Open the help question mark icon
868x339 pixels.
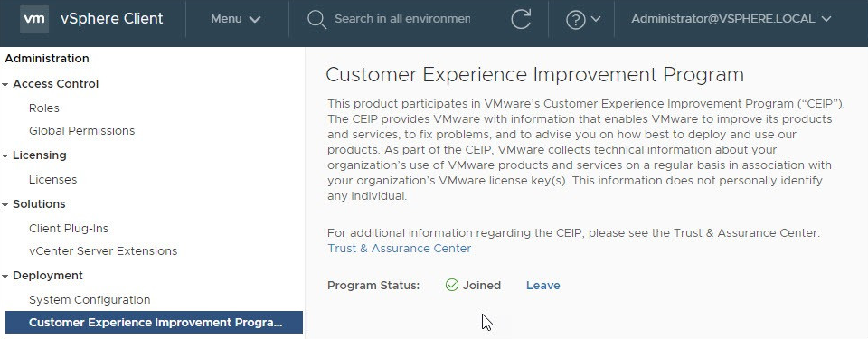click(x=576, y=19)
